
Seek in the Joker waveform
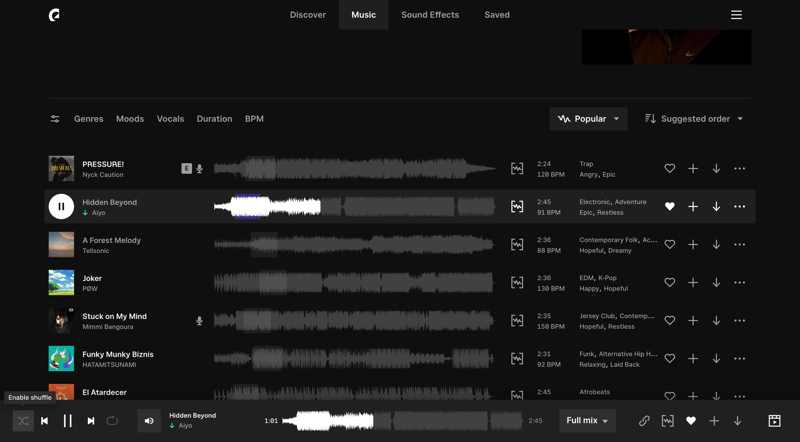pos(355,282)
